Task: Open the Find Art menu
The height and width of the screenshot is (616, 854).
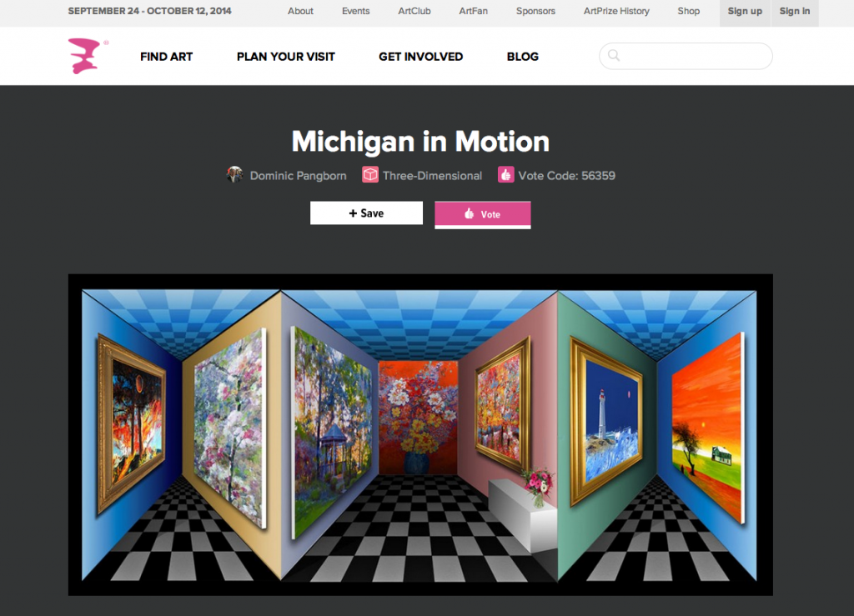Action: click(167, 57)
